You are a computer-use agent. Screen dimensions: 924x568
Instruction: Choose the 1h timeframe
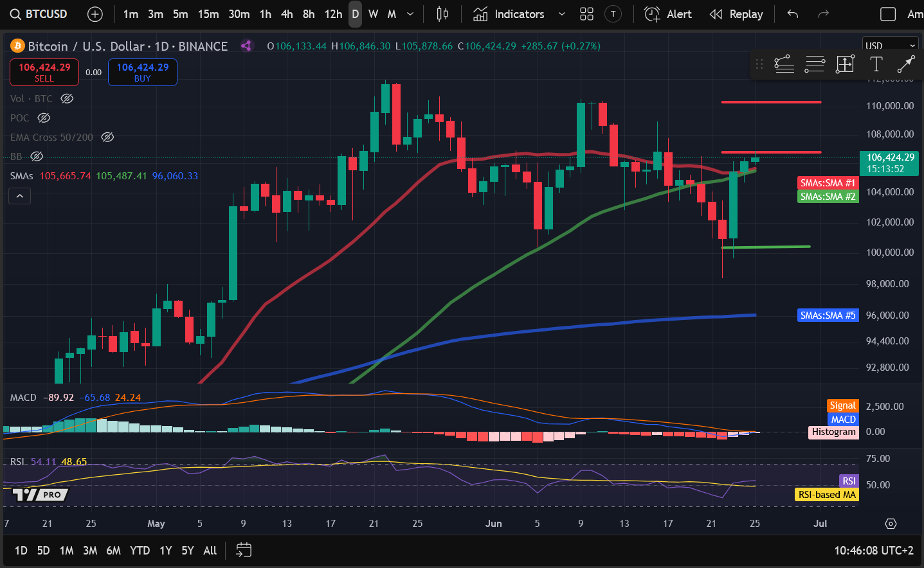266,14
